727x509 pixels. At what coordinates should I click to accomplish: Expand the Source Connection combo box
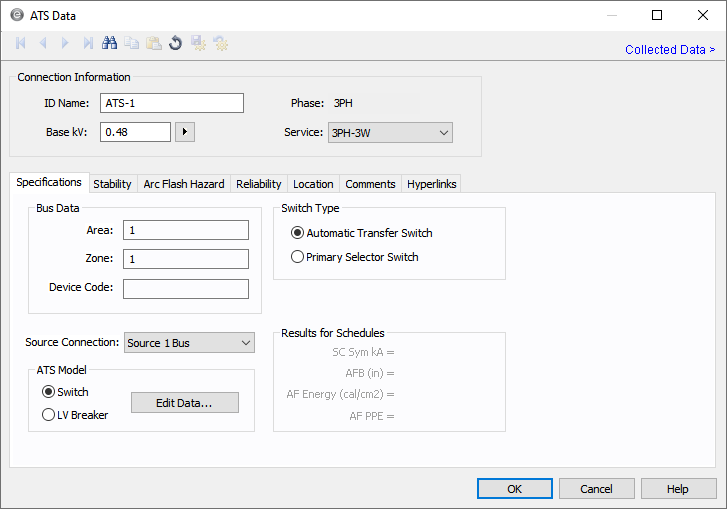tap(189, 343)
